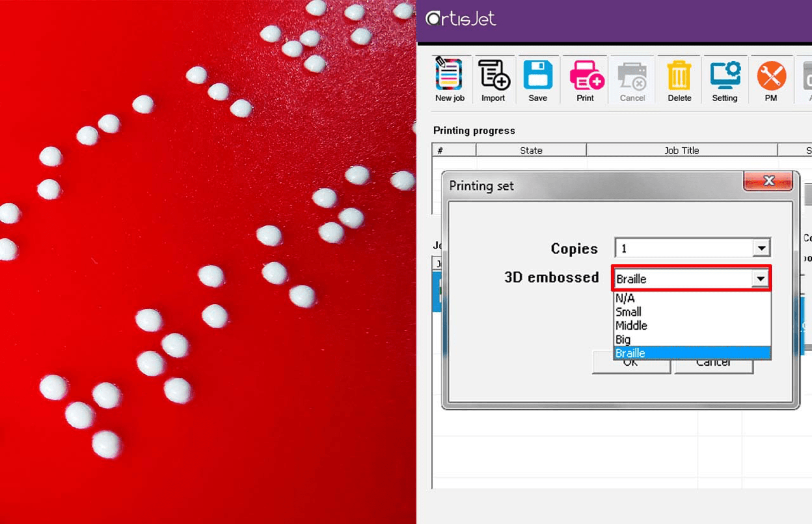Choose Small embossing option
The image size is (812, 524).
click(628, 312)
